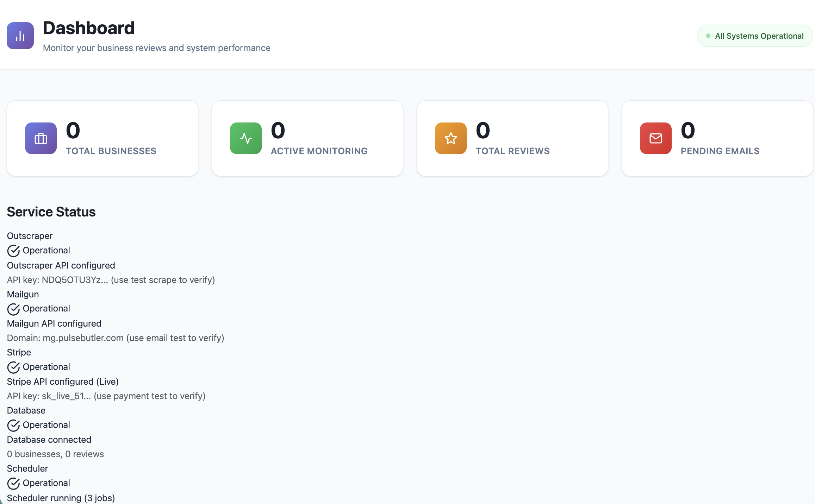Click the green Active Monitoring pulse icon
The width and height of the screenshot is (815, 504).
pyautogui.click(x=246, y=138)
